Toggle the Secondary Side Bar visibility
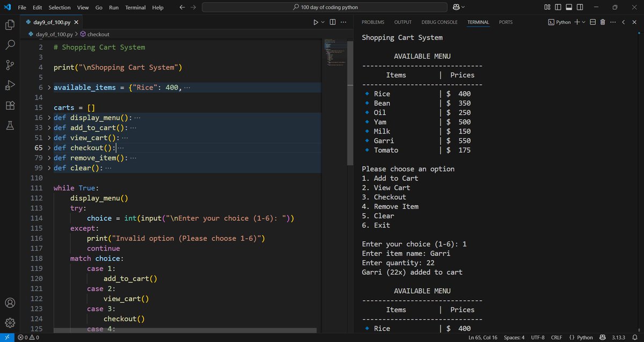The height and width of the screenshot is (342, 644). (580, 7)
